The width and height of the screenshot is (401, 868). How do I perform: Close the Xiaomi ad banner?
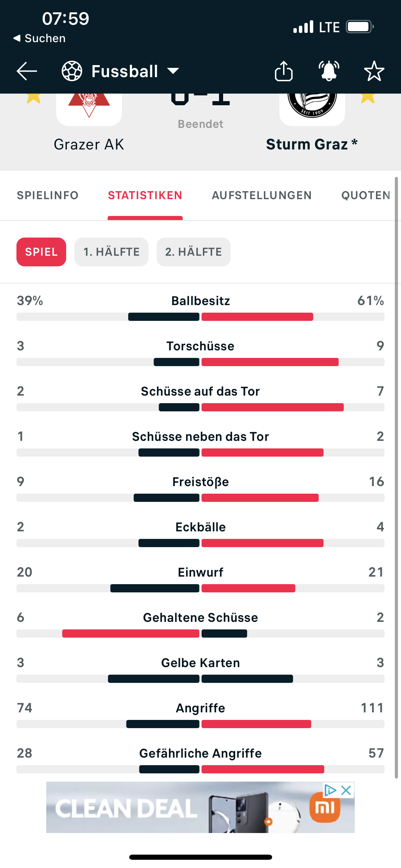tap(346, 791)
